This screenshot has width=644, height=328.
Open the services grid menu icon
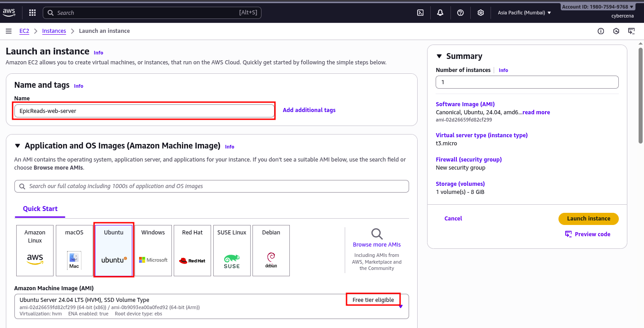pos(32,13)
